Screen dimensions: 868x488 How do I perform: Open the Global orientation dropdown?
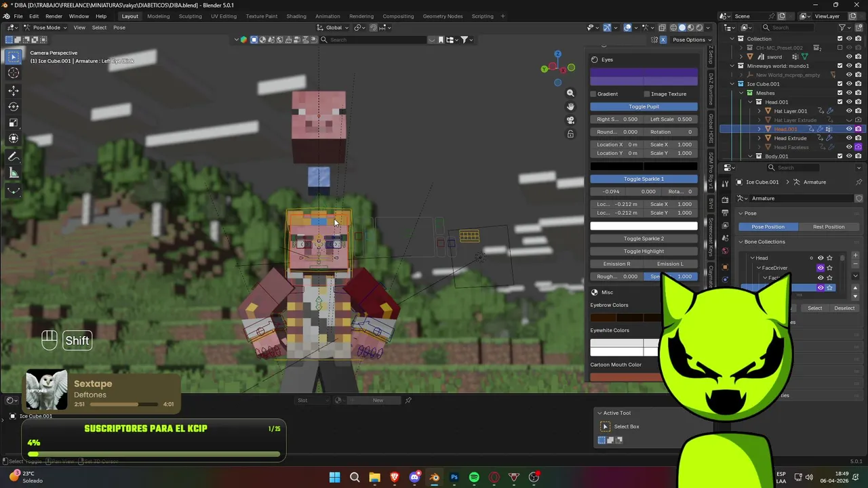coord(334,28)
